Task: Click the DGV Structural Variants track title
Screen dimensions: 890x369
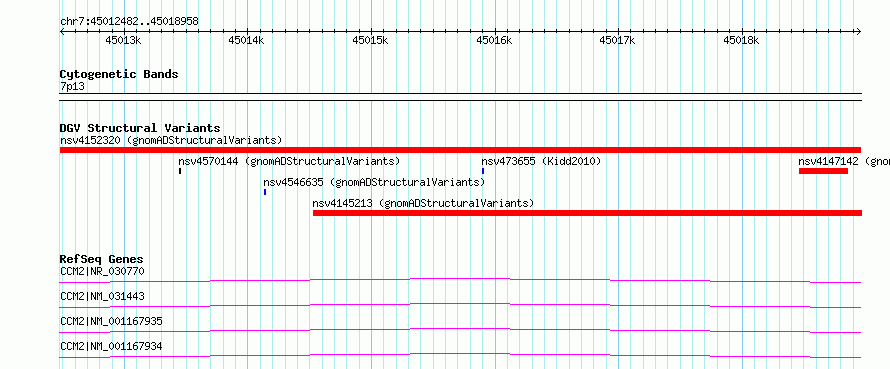Action: click(140, 128)
